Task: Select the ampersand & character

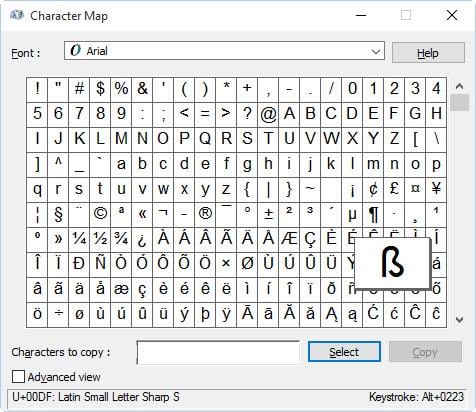Action: pyautogui.click(x=142, y=89)
